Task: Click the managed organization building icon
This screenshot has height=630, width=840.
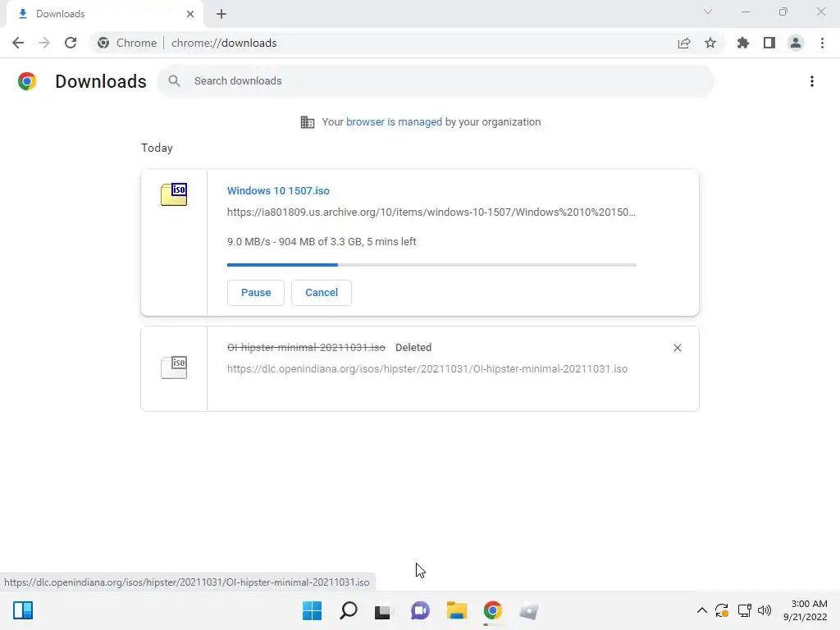Action: [x=308, y=122]
